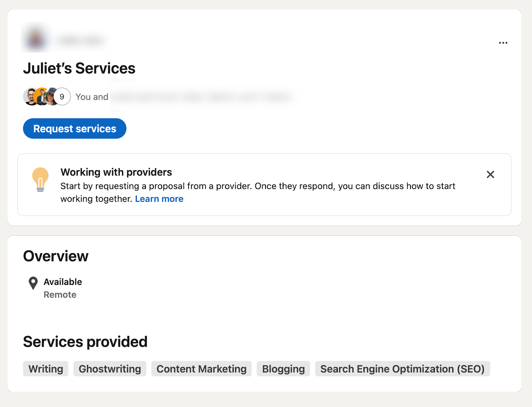Open the Learn more link
Screen dimensions: 532x407
159,199
